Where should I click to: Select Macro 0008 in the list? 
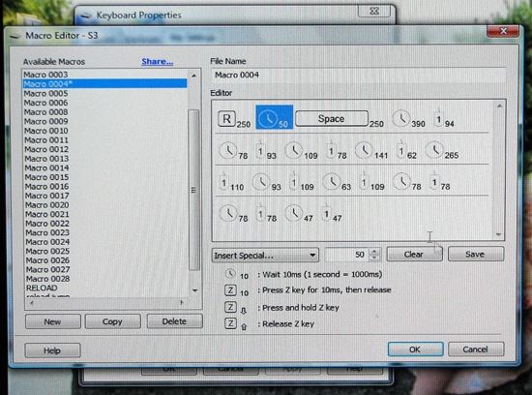tap(104, 111)
